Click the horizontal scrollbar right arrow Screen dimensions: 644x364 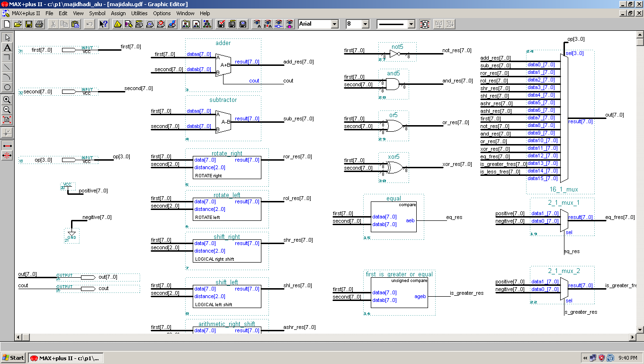point(632,337)
